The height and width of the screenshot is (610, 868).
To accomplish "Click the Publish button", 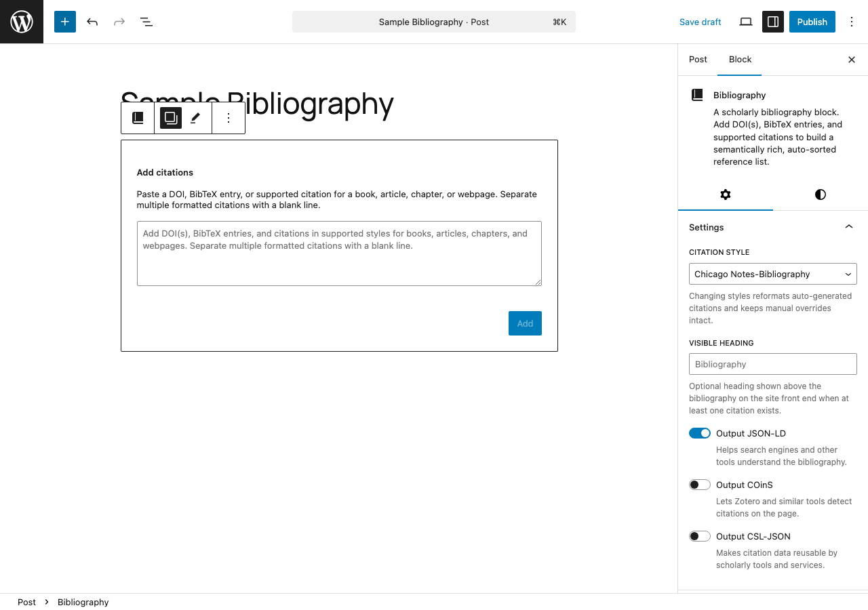I will pyautogui.click(x=812, y=21).
